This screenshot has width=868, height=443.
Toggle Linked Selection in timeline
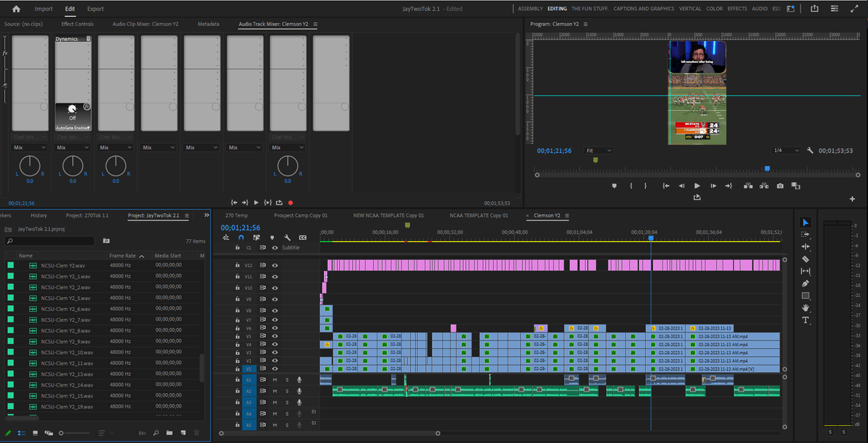257,237
